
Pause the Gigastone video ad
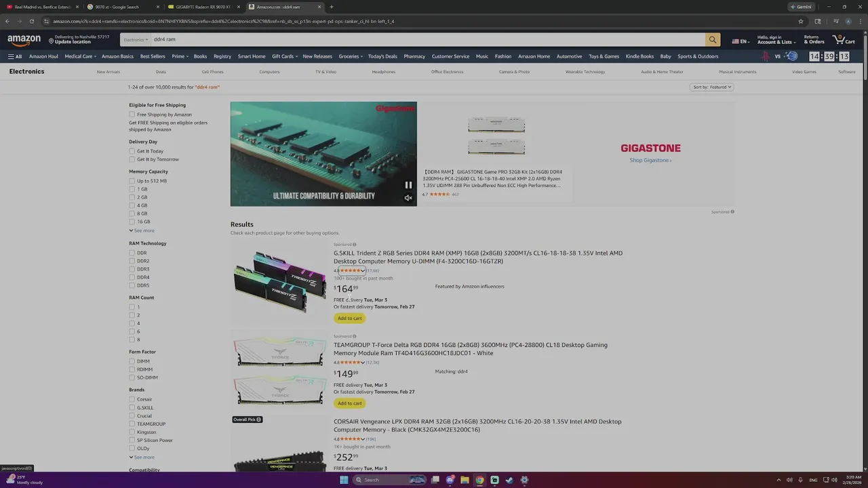408,185
